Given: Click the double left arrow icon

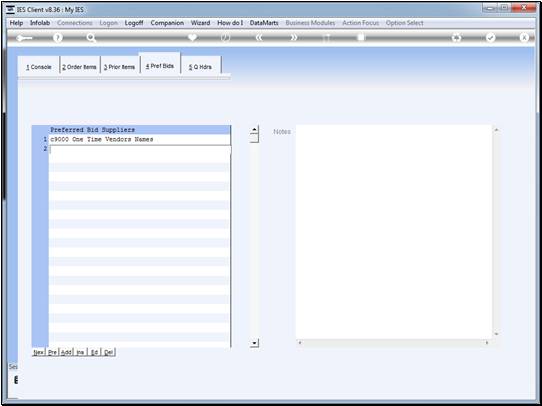Looking at the screenshot, I should (259, 38).
